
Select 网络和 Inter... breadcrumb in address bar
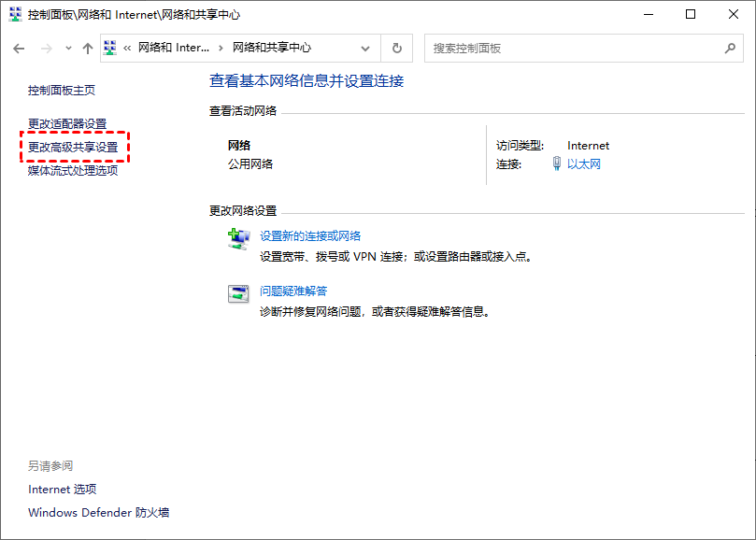pyautogui.click(x=173, y=48)
